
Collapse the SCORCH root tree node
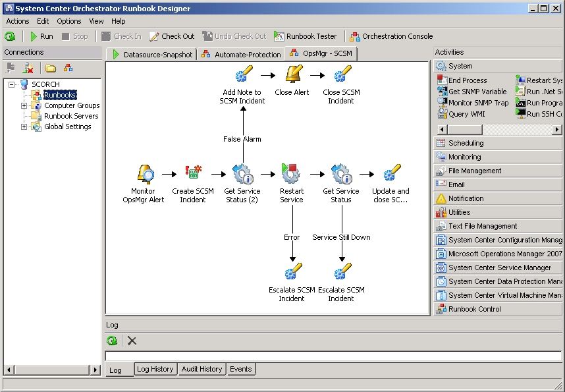pyautogui.click(x=12, y=84)
